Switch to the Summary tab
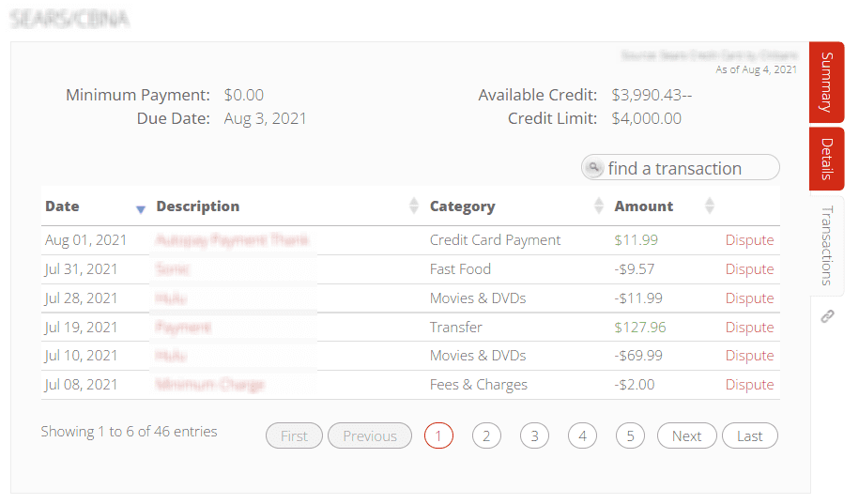The width and height of the screenshot is (859, 504). 826,83
